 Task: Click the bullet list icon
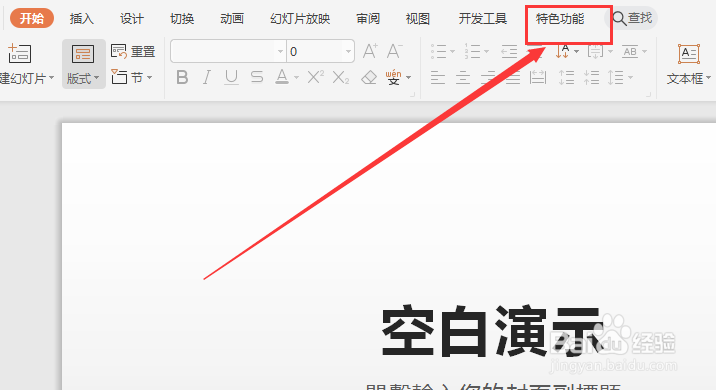438,51
